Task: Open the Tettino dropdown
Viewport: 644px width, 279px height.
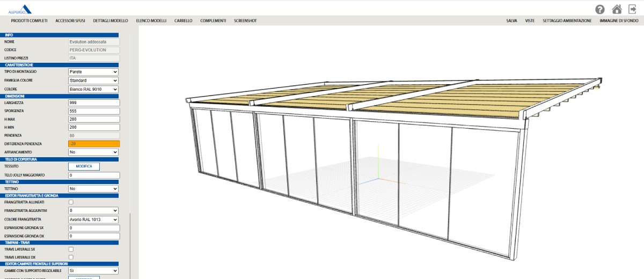Action: pyautogui.click(x=93, y=189)
